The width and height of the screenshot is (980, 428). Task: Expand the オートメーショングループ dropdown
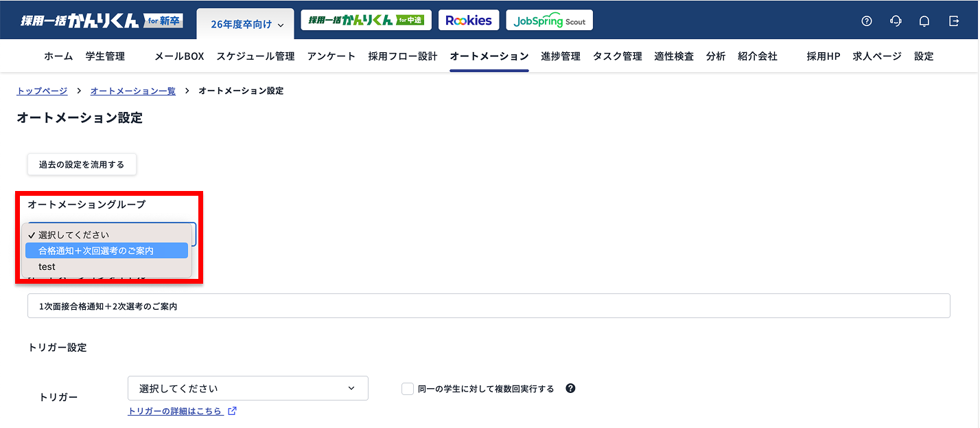[x=110, y=234]
